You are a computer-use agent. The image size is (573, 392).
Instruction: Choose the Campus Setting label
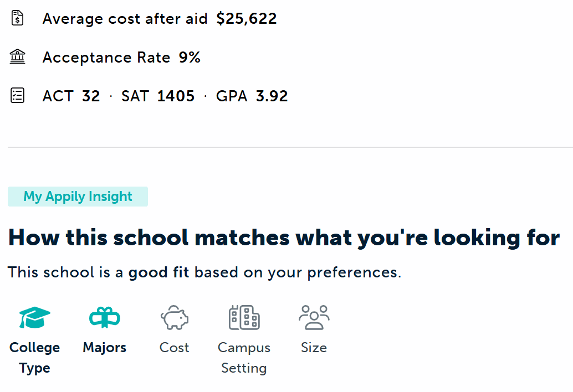[244, 358]
